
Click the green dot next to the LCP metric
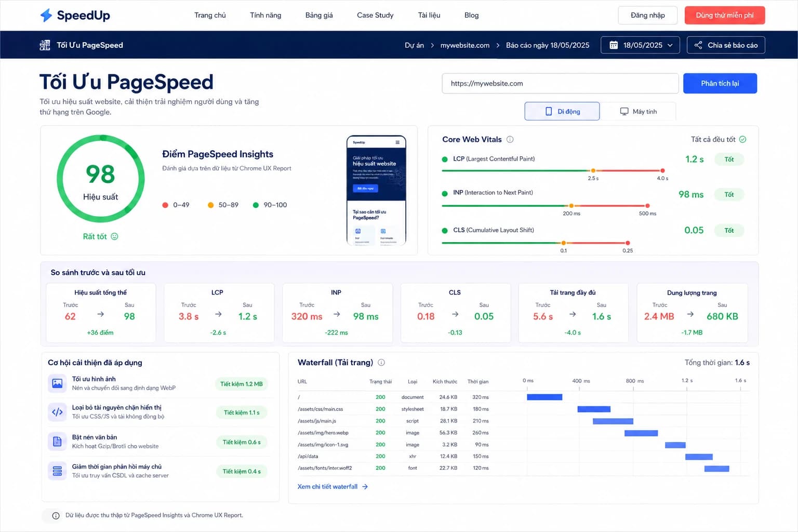tap(445, 159)
